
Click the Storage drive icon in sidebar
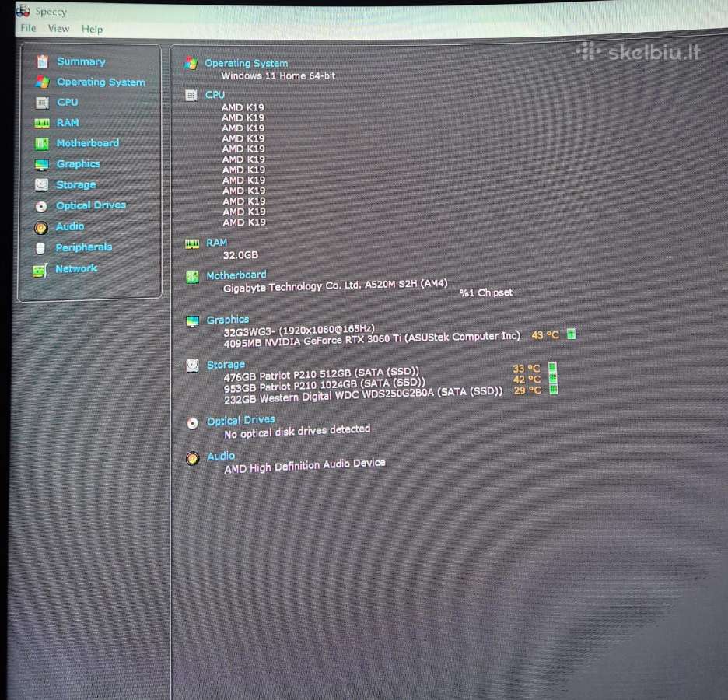[x=41, y=185]
